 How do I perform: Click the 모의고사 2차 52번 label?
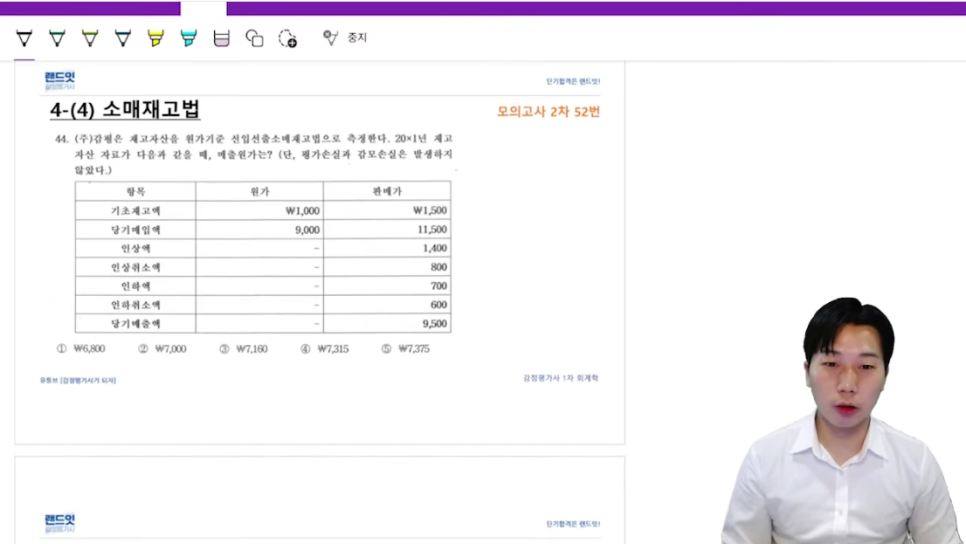click(x=548, y=111)
